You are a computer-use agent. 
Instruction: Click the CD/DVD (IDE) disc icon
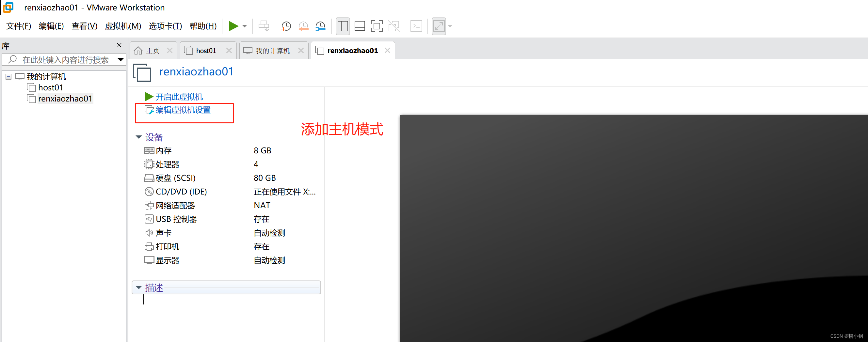[149, 192]
